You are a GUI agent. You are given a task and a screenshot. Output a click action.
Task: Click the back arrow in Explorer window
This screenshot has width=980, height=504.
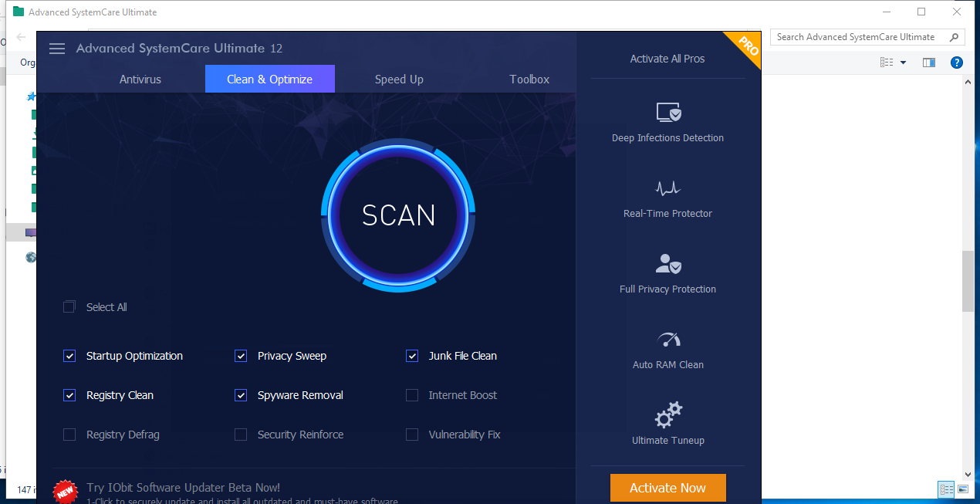click(21, 37)
